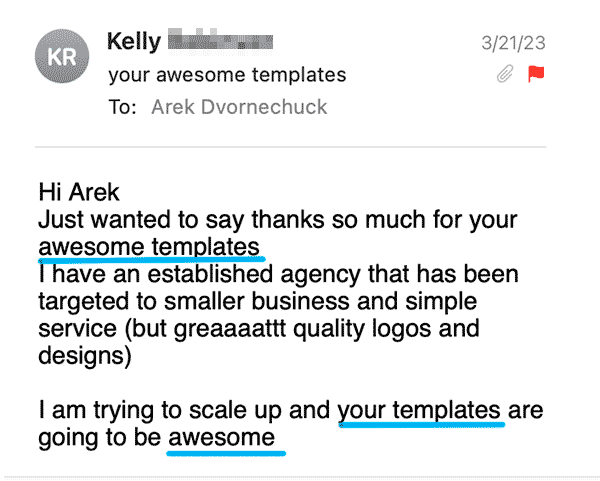Viewport: 600px width, 481px height.
Task: Select the subject line "your awesome templates"
Action: pos(227,75)
